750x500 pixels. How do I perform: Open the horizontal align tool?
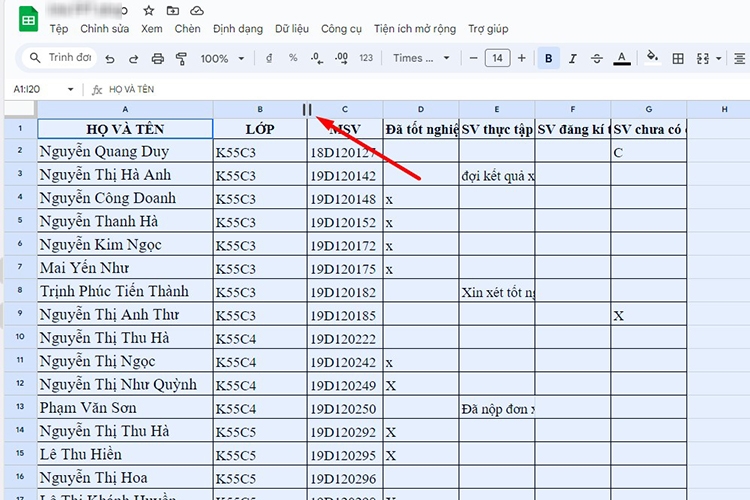coord(739,58)
